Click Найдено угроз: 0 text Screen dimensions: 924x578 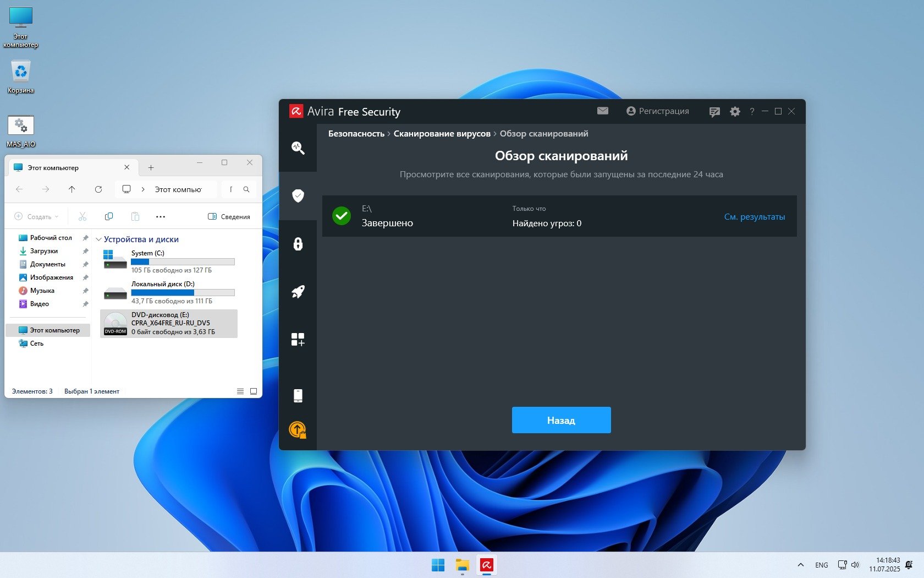pos(547,223)
